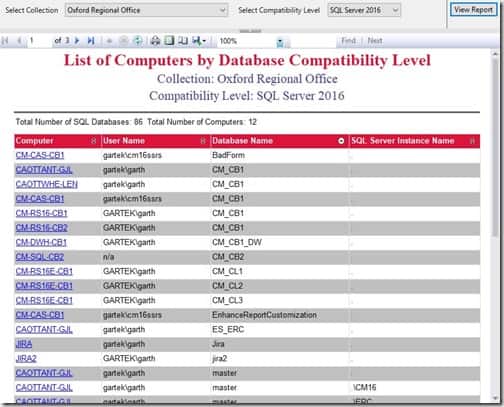Edit current page number field
The width and height of the screenshot is (504, 407).
(39, 41)
